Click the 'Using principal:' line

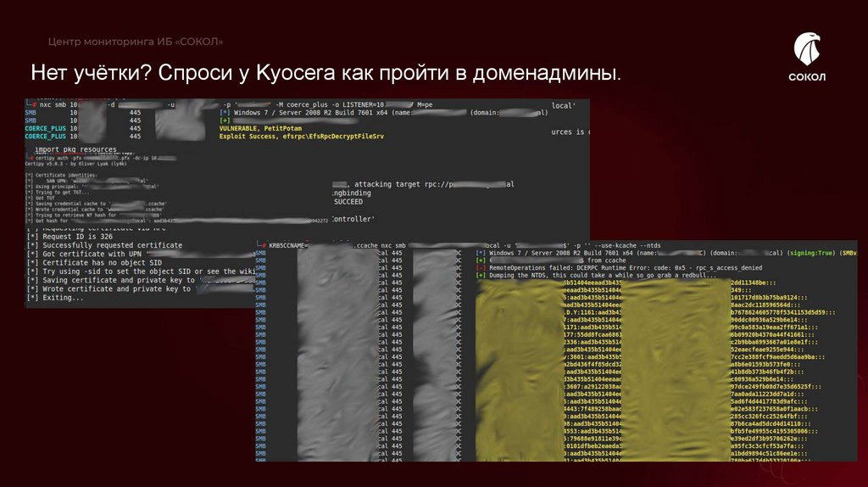point(93,187)
